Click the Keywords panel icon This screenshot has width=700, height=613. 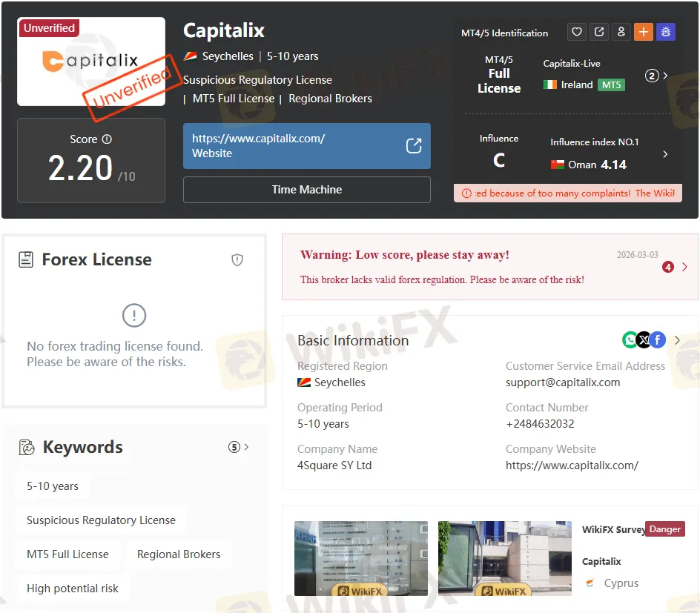pos(27,447)
